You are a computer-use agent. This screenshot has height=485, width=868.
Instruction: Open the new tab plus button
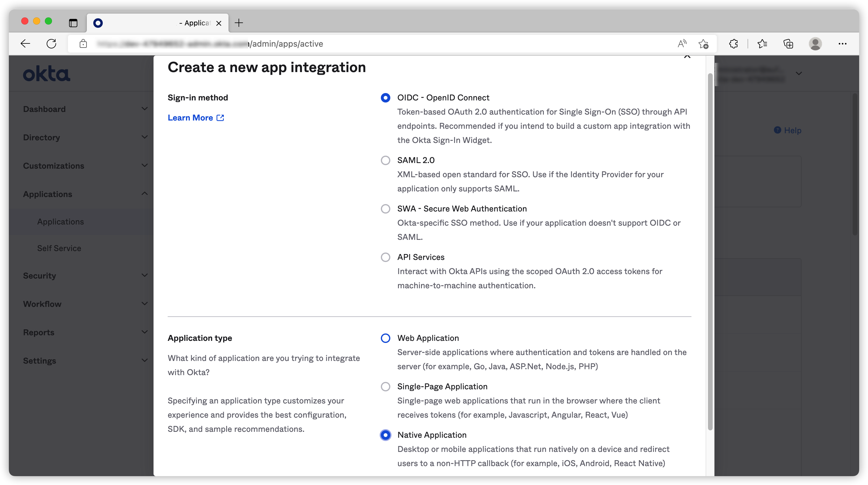pyautogui.click(x=239, y=23)
